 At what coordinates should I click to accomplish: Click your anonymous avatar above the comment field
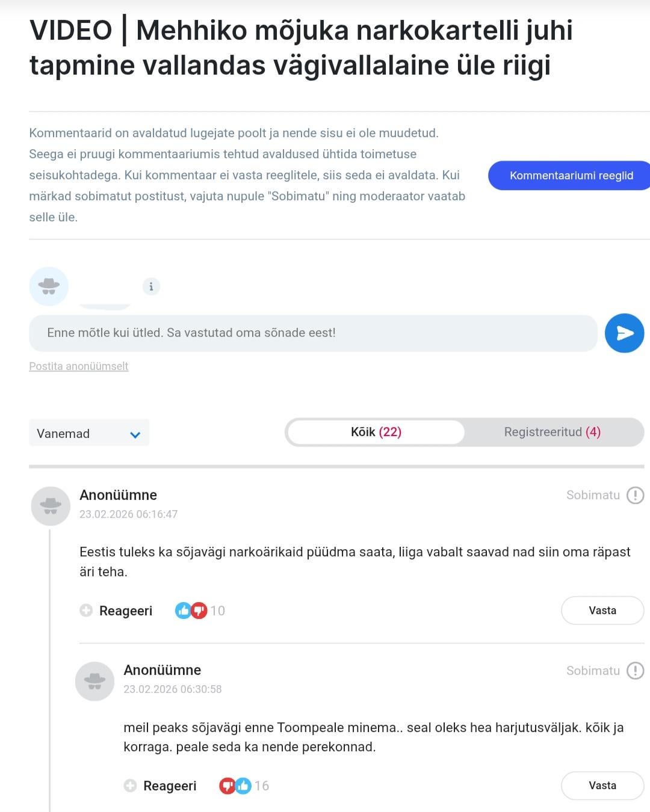click(49, 286)
